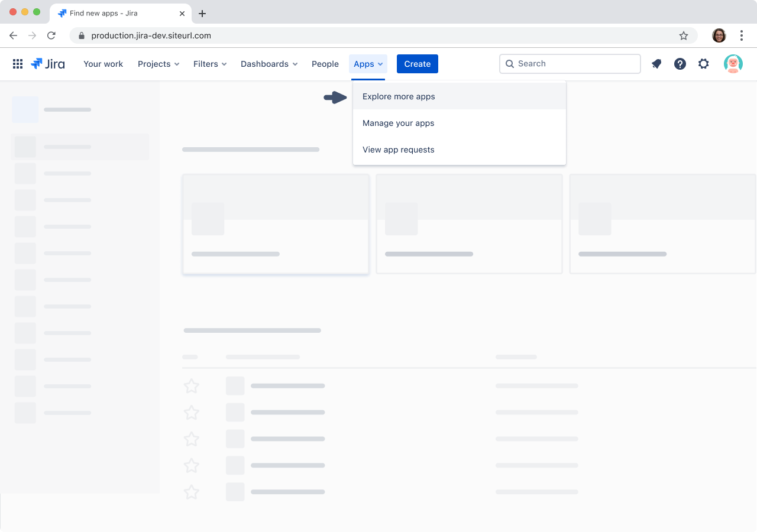757x532 pixels.
Task: Open the help question mark icon
Action: [x=680, y=64]
